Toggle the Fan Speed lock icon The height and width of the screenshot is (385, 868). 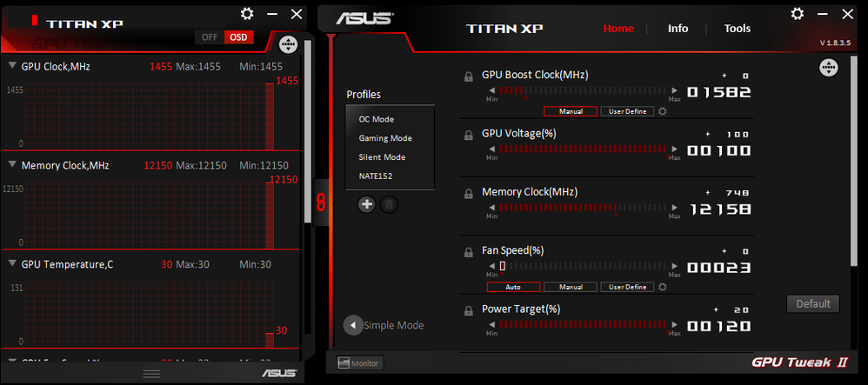(x=468, y=252)
